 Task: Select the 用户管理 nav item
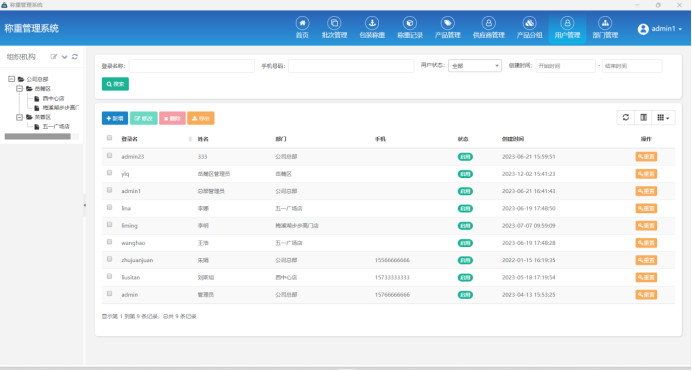coord(567,28)
